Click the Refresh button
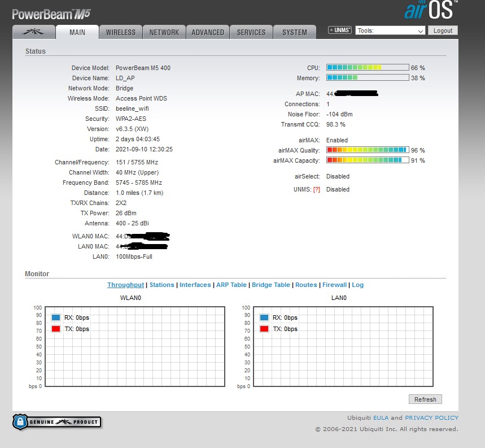The width and height of the screenshot is (485, 448). pyautogui.click(x=425, y=399)
